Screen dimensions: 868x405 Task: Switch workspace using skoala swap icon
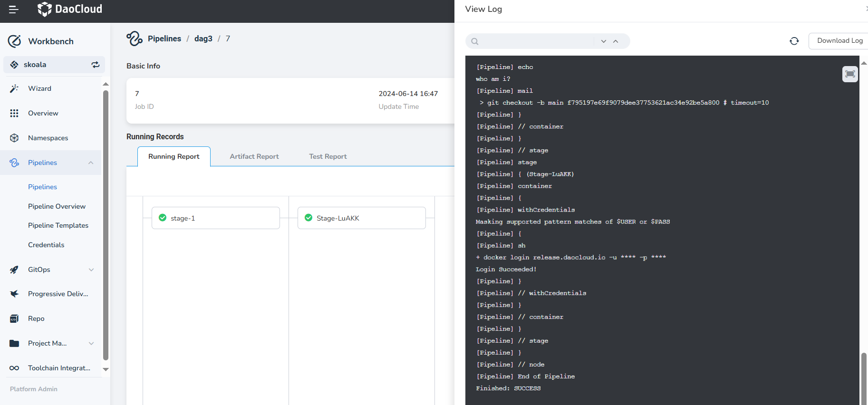click(x=96, y=65)
